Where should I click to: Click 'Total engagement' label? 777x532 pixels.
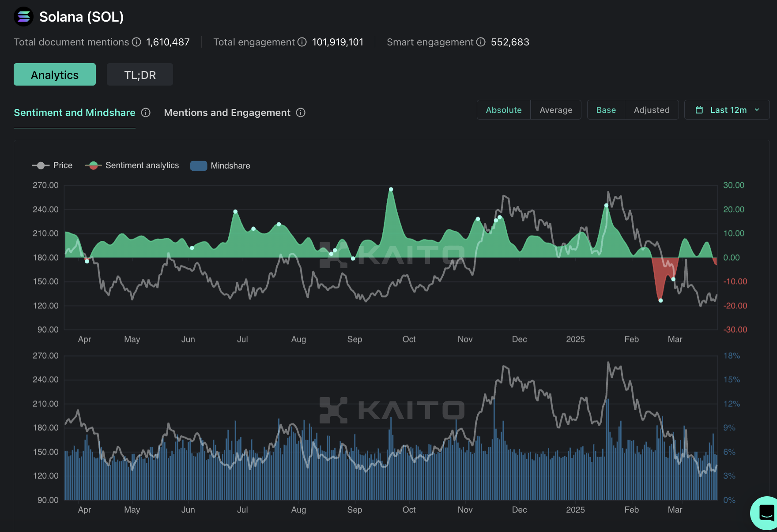click(254, 42)
